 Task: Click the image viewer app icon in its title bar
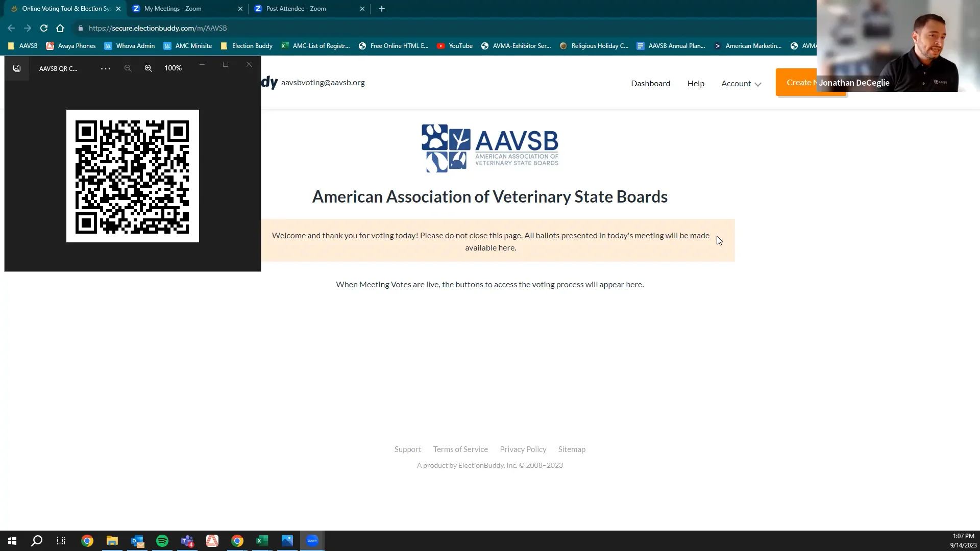(x=16, y=68)
